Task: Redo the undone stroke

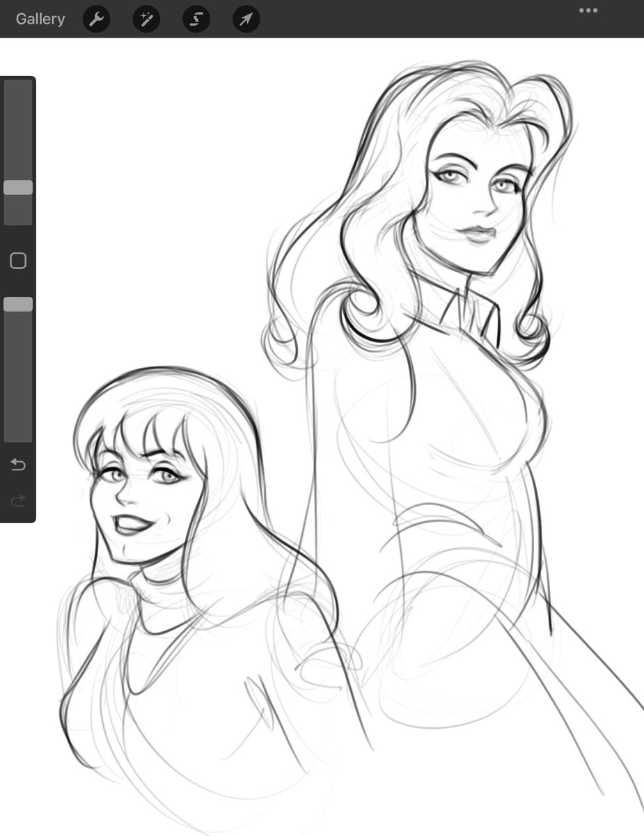Action: click(18, 500)
